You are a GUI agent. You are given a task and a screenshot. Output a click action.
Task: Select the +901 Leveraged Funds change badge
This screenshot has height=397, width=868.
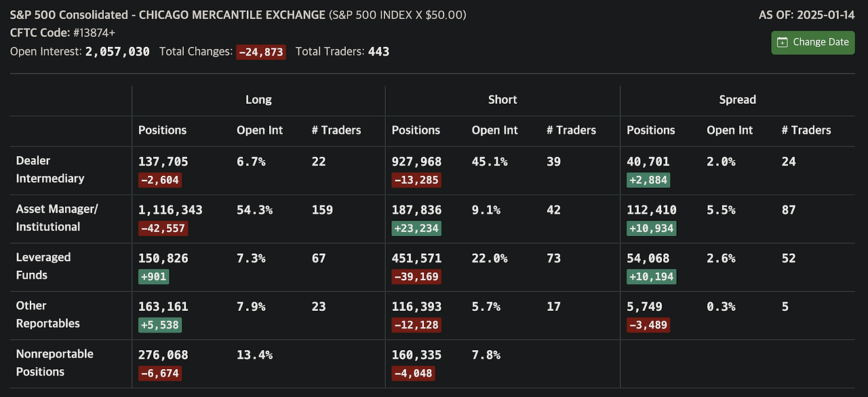pos(153,277)
